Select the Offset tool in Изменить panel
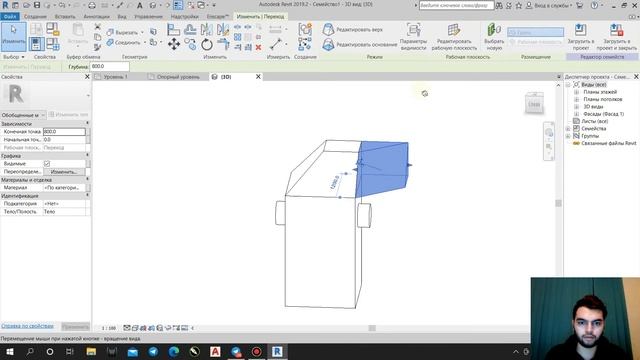 click(190, 29)
